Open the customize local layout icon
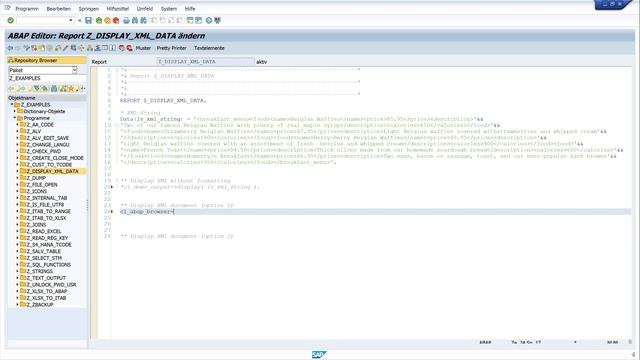This screenshot has height=360, width=640. pyautogui.click(x=218, y=20)
